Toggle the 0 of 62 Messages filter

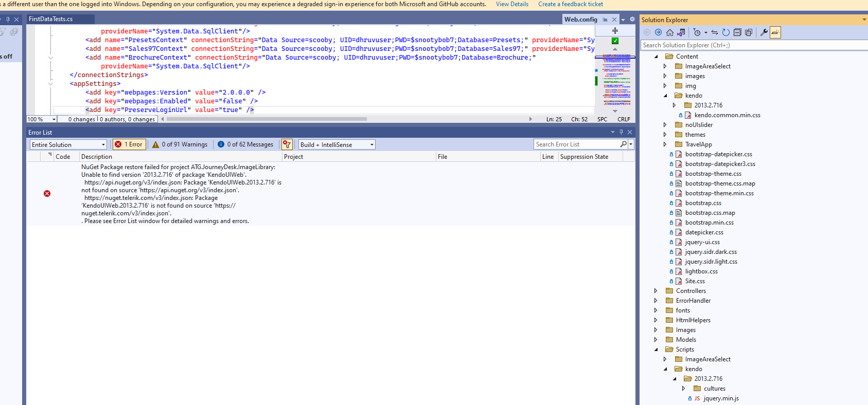coord(245,144)
